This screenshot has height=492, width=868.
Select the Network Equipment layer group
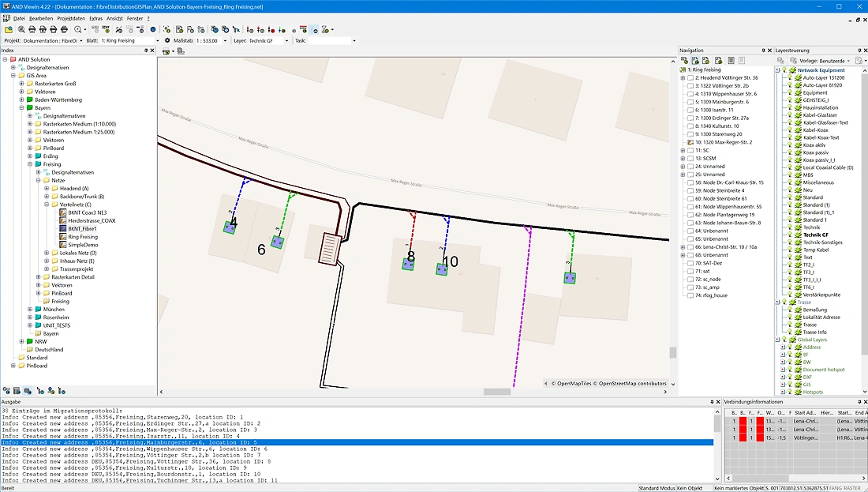click(x=821, y=70)
